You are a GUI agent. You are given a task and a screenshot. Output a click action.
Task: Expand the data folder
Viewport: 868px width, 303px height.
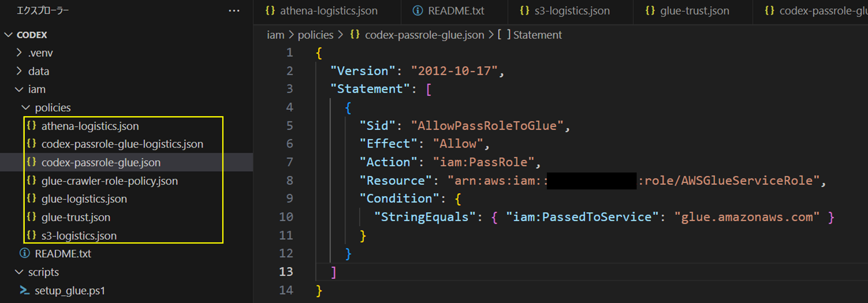[x=19, y=71]
